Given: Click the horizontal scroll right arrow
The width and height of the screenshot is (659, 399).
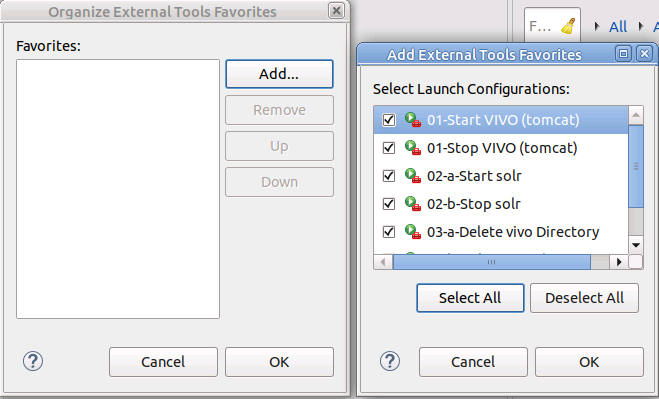Looking at the screenshot, I should (619, 262).
